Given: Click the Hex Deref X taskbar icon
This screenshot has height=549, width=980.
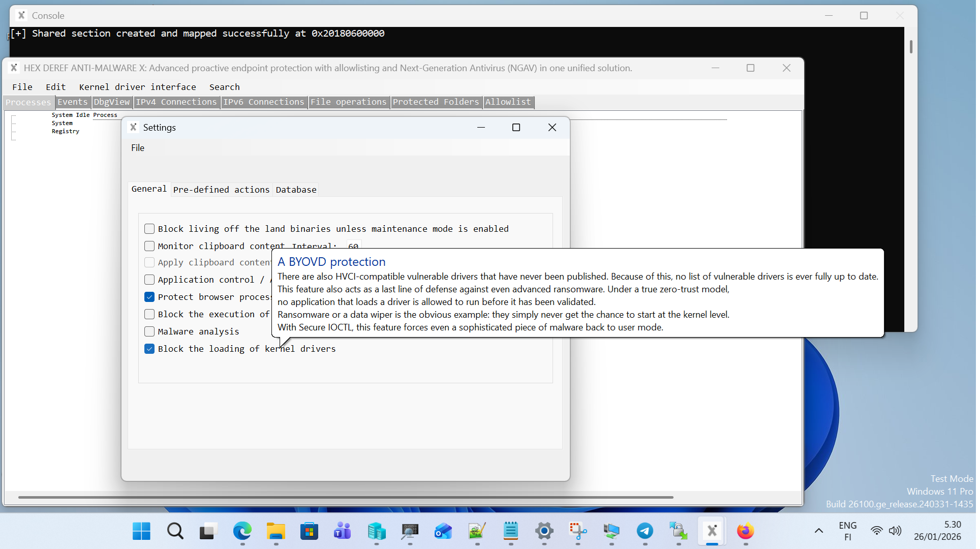Looking at the screenshot, I should pos(712,531).
